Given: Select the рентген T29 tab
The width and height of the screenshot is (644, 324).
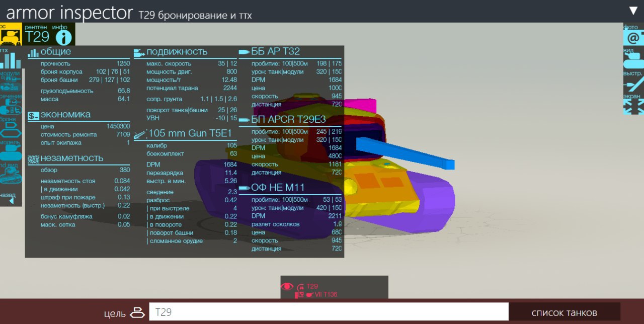Looking at the screenshot, I should 37,34.
